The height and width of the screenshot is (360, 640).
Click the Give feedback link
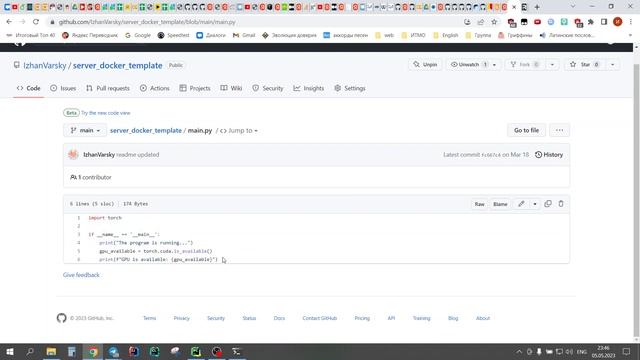click(81, 275)
